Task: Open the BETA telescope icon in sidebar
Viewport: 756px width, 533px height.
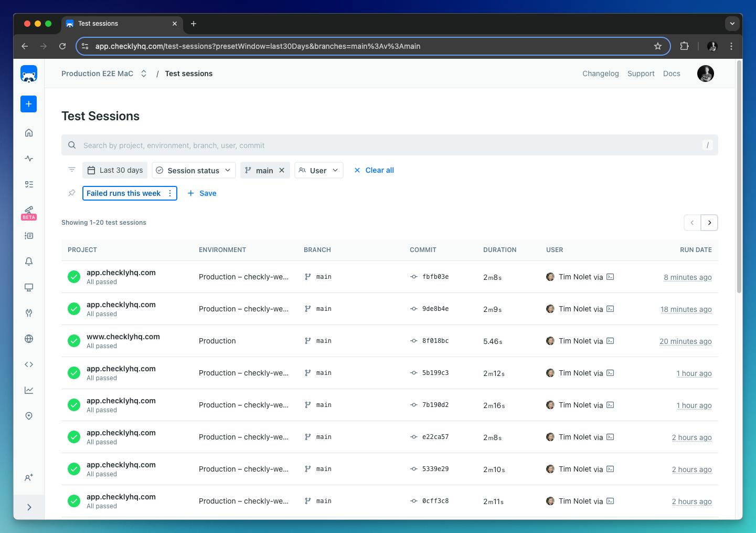Action: [x=29, y=212]
